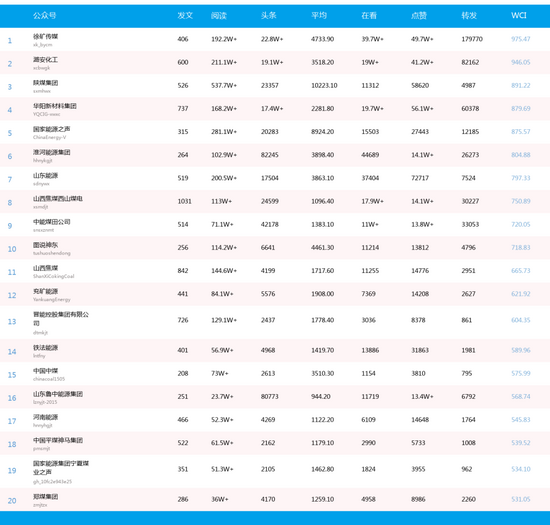Click WCI score 946.05
The width and height of the screenshot is (550, 525).
tap(521, 62)
